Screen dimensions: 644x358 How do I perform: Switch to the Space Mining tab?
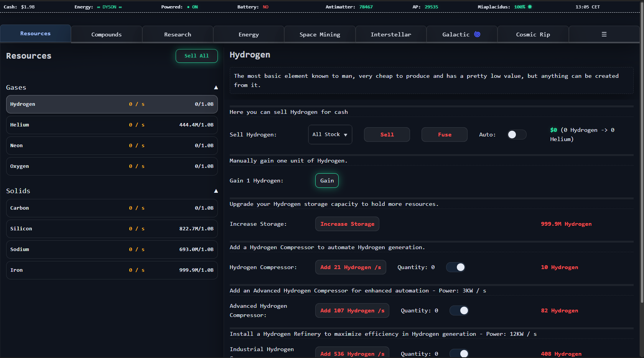coord(320,34)
